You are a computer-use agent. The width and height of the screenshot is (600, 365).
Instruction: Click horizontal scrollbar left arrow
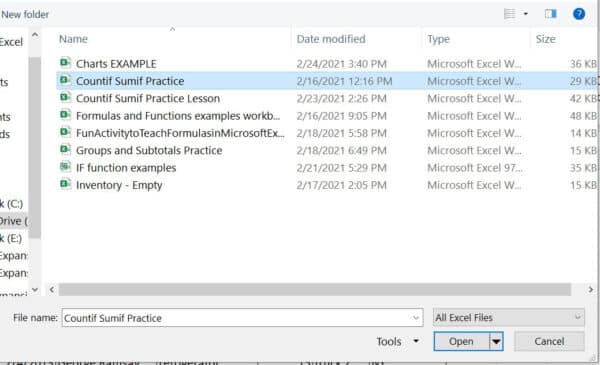coord(52,290)
